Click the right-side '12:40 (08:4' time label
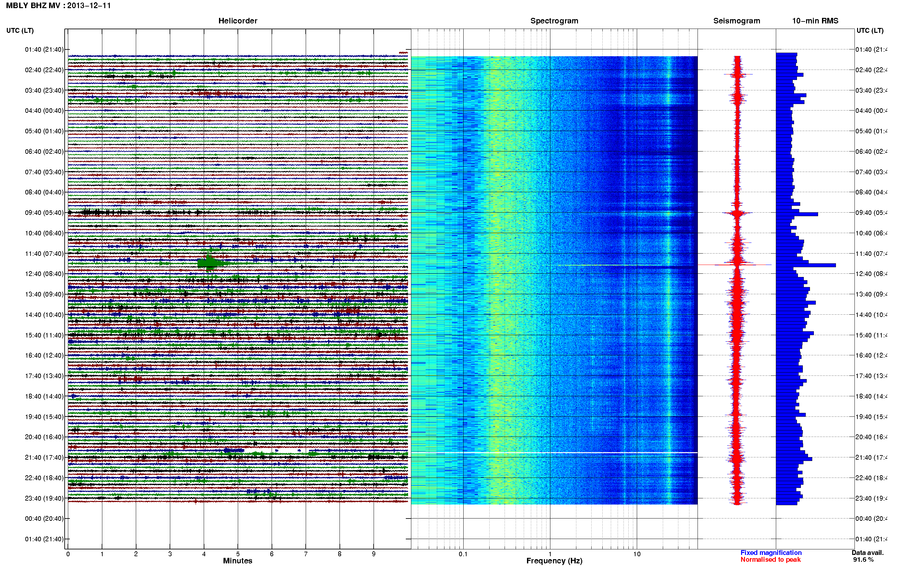Screen dimensions: 924x578 click(x=871, y=274)
